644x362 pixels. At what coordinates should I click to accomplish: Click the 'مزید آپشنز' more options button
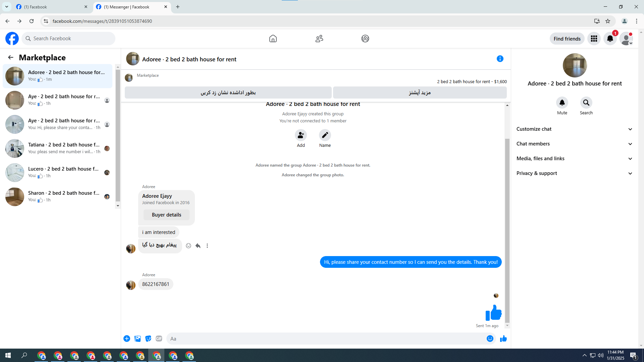(420, 93)
